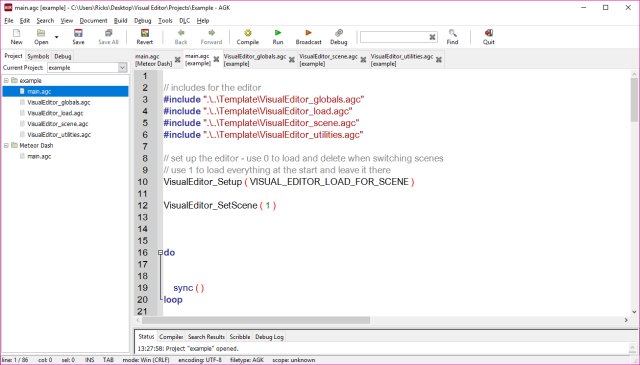Click the editor vertical scrollbar thumb
Screen dimensions: 640x365
click(x=634, y=99)
